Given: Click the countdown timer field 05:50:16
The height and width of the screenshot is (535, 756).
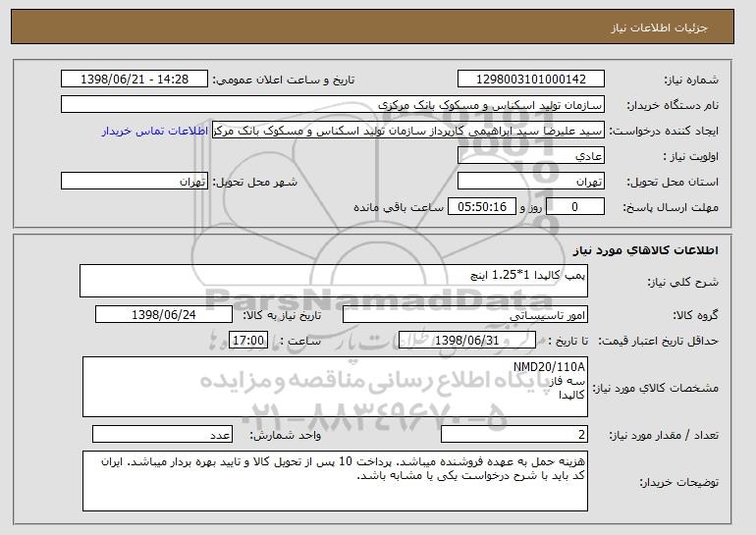Looking at the screenshot, I should coord(482,207).
